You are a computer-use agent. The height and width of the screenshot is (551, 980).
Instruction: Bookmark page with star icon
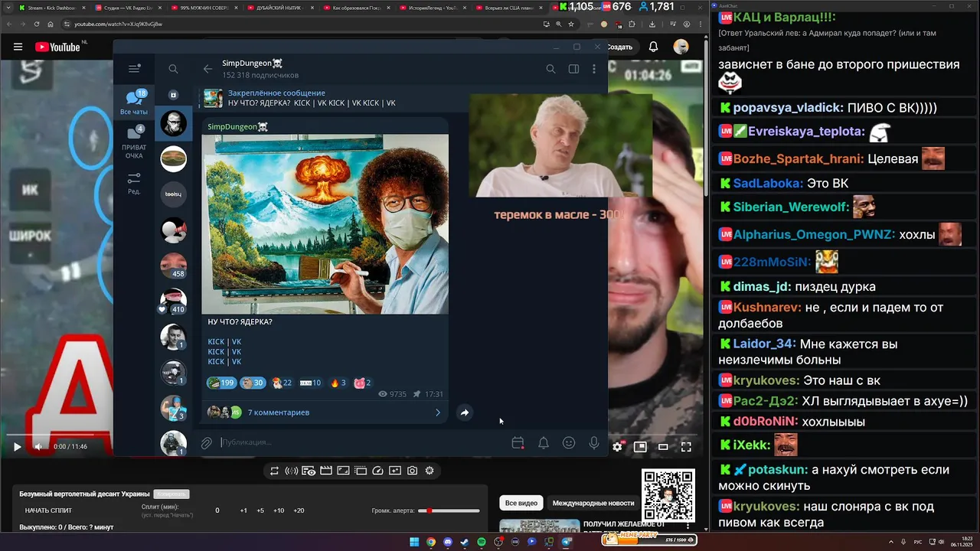570,24
